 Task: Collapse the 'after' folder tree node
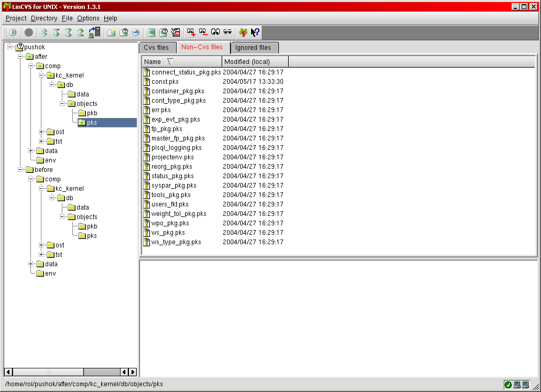pos(20,57)
